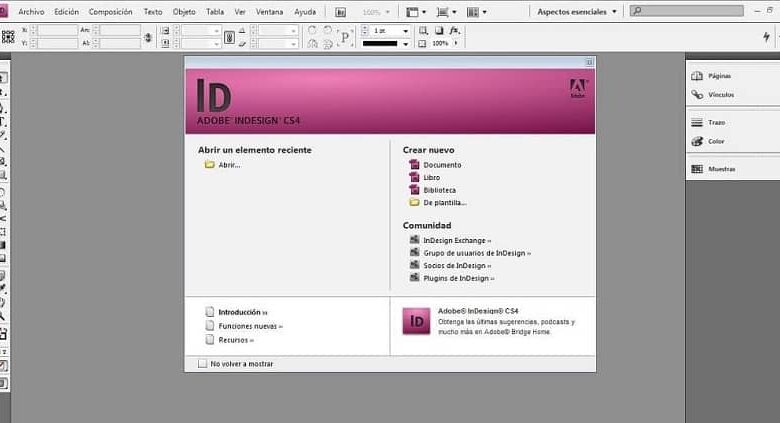The image size is (780, 423).
Task: Open the view options dropdown
Action: tap(416, 12)
